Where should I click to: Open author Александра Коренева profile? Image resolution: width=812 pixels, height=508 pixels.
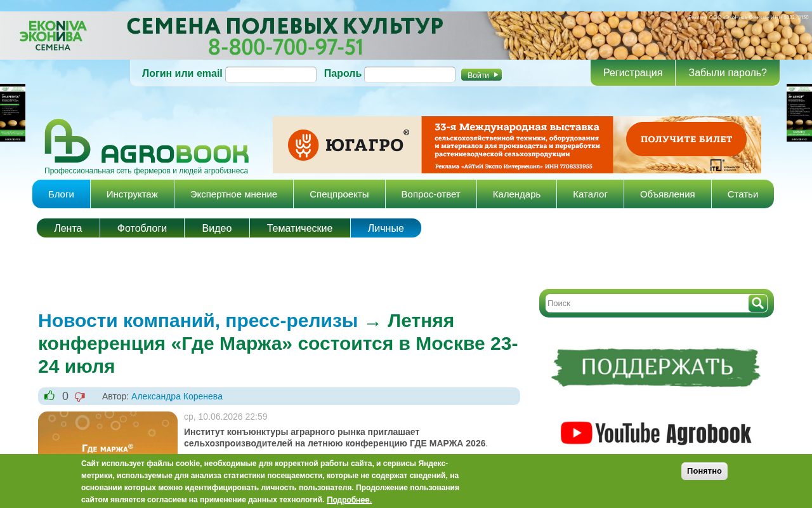(177, 396)
